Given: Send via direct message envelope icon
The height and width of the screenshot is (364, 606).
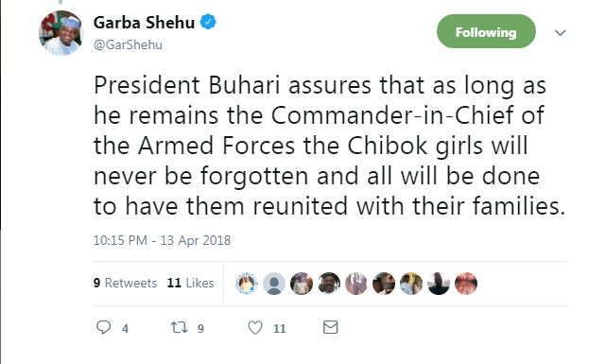Looking at the screenshot, I should 331,327.
